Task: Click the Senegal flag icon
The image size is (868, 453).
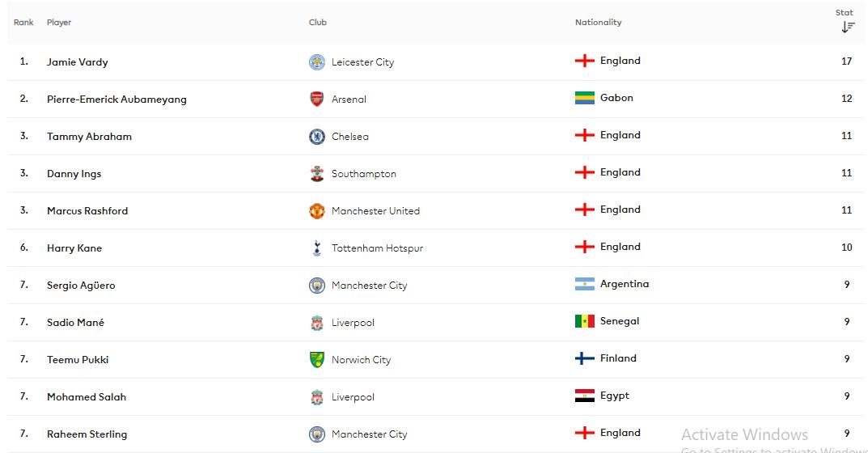Action: [x=585, y=321]
